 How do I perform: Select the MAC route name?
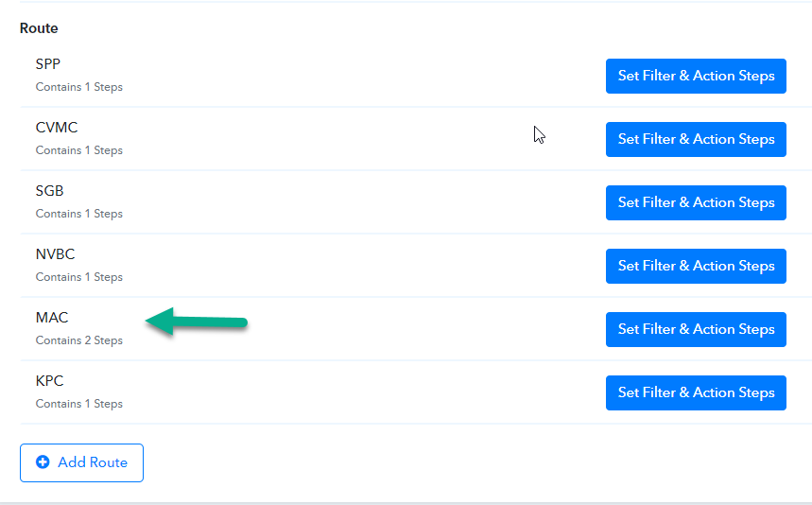click(52, 318)
